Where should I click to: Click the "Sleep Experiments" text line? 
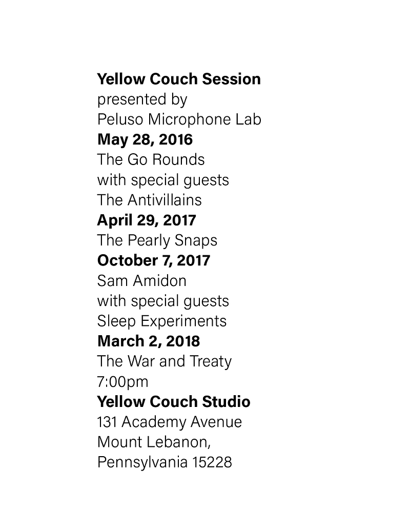(162, 321)
